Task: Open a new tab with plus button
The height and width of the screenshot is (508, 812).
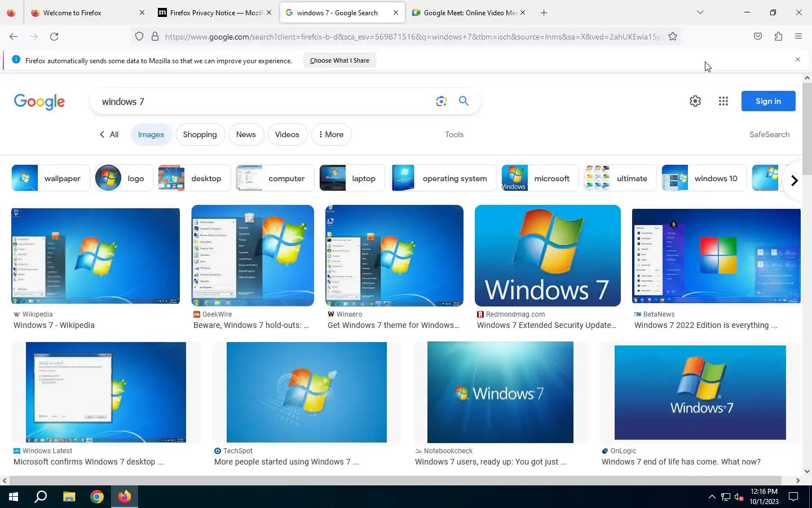Action: pyautogui.click(x=544, y=12)
